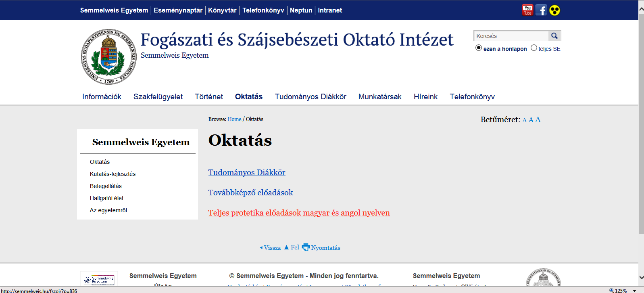Open Intranet in top bar

pos(330,10)
